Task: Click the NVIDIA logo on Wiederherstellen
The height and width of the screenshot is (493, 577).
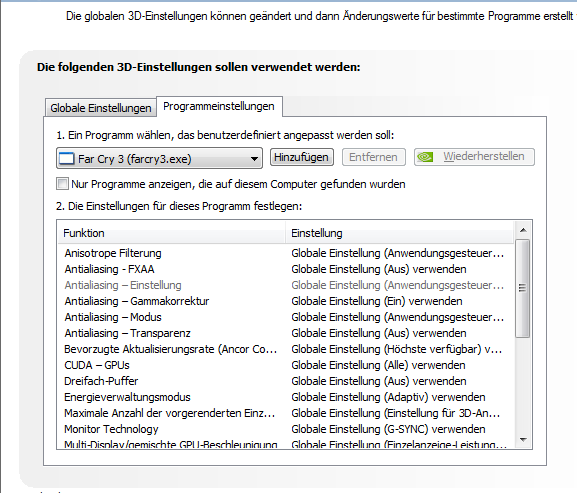Action: click(x=425, y=157)
